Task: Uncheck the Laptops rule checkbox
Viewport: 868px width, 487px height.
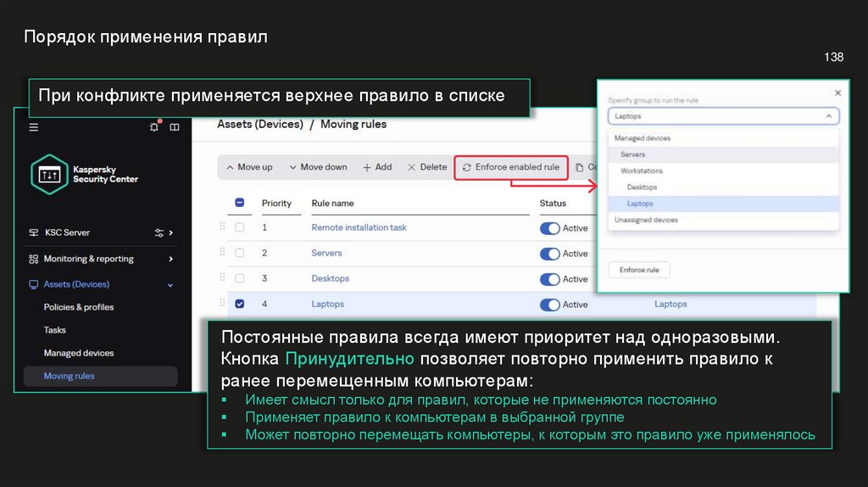Action: [240, 304]
